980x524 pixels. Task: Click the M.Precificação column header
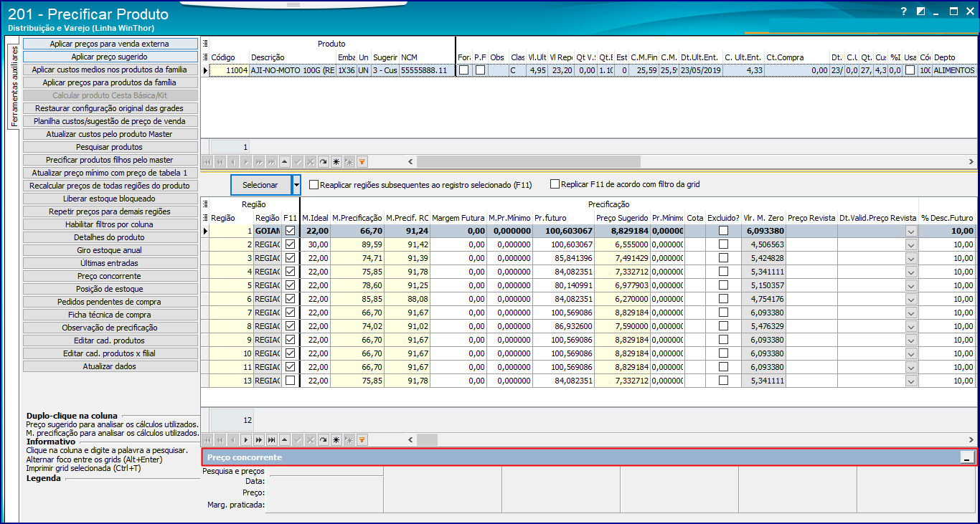tap(357, 218)
